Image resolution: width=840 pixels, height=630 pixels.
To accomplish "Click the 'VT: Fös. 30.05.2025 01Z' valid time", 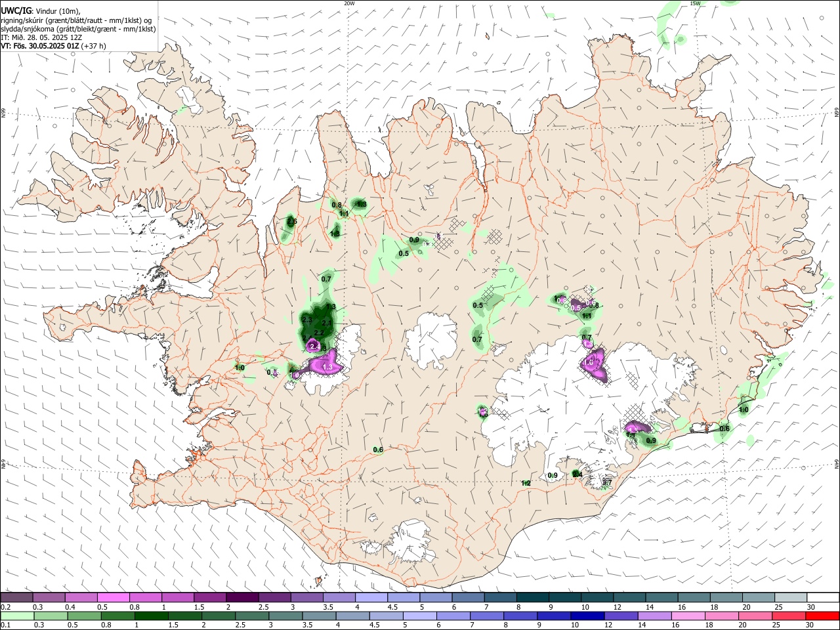I will click(40, 46).
